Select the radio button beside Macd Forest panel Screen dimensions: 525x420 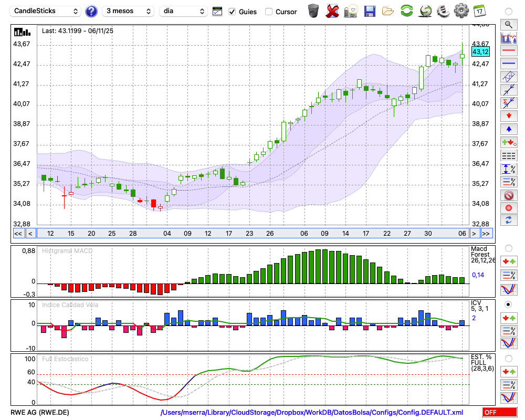(508, 248)
